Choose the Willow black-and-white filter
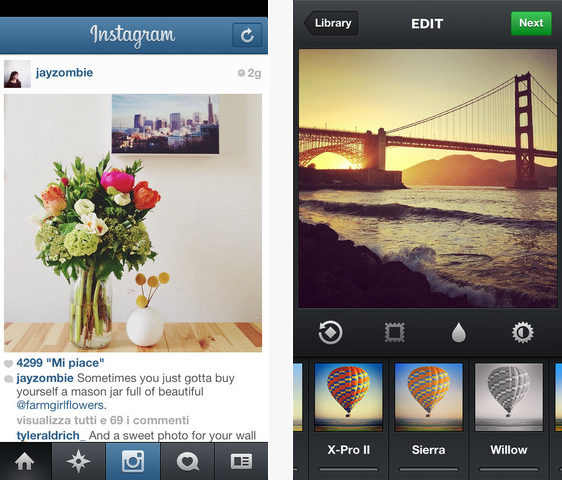This screenshot has width=562, height=480. coord(509,397)
